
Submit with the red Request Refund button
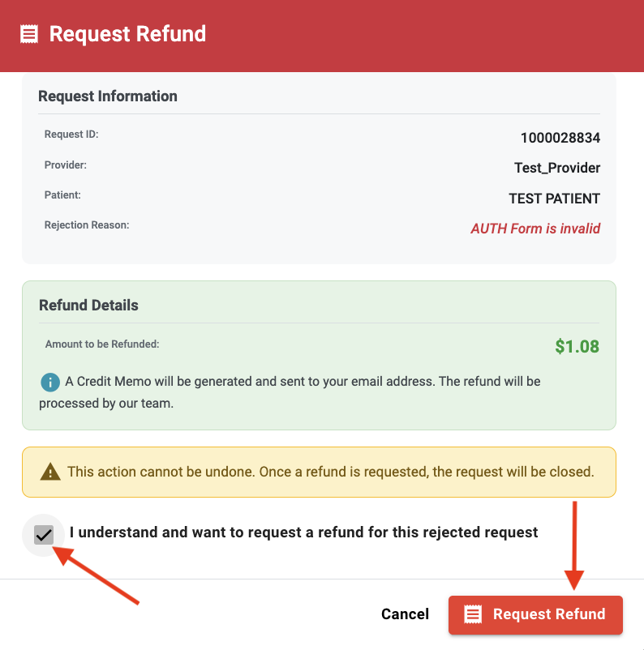(535, 614)
